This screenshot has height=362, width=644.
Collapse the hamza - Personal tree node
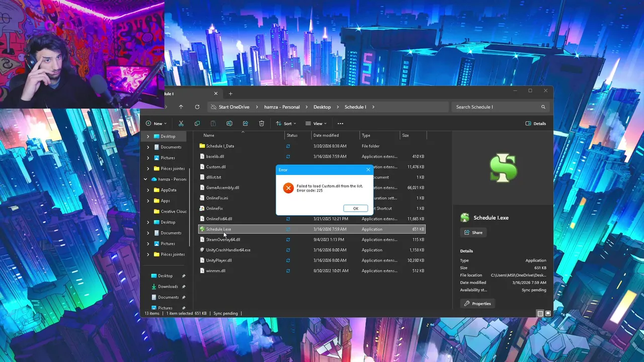coord(145,179)
